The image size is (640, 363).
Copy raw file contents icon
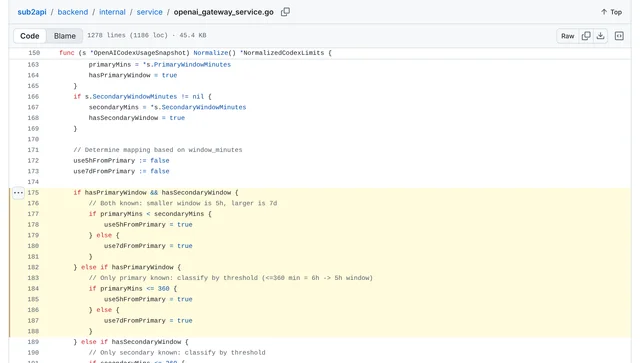[586, 36]
